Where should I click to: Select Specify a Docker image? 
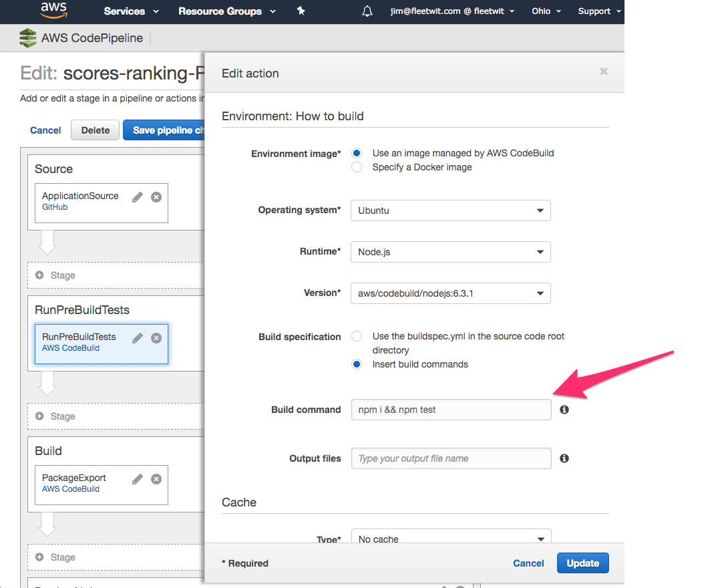coord(357,166)
